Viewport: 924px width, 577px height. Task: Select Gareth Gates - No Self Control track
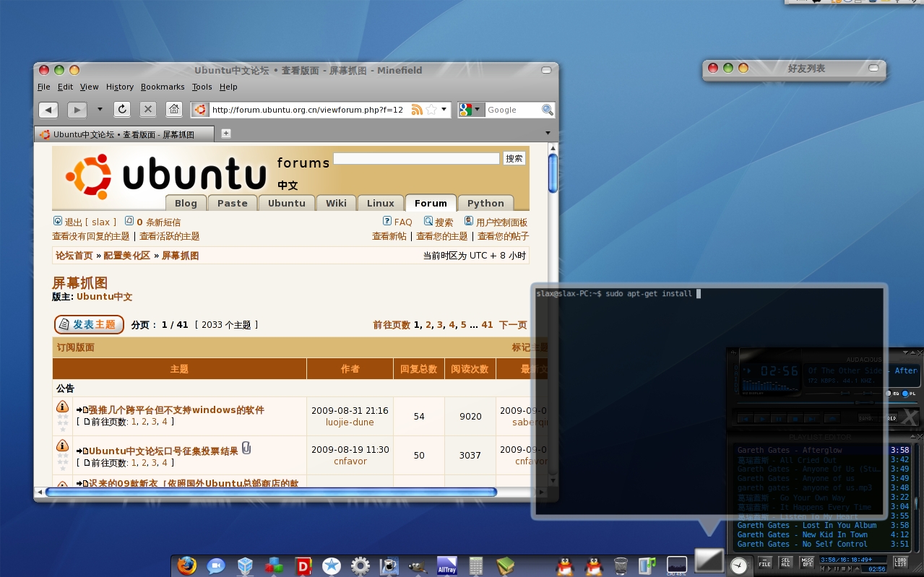click(x=803, y=545)
